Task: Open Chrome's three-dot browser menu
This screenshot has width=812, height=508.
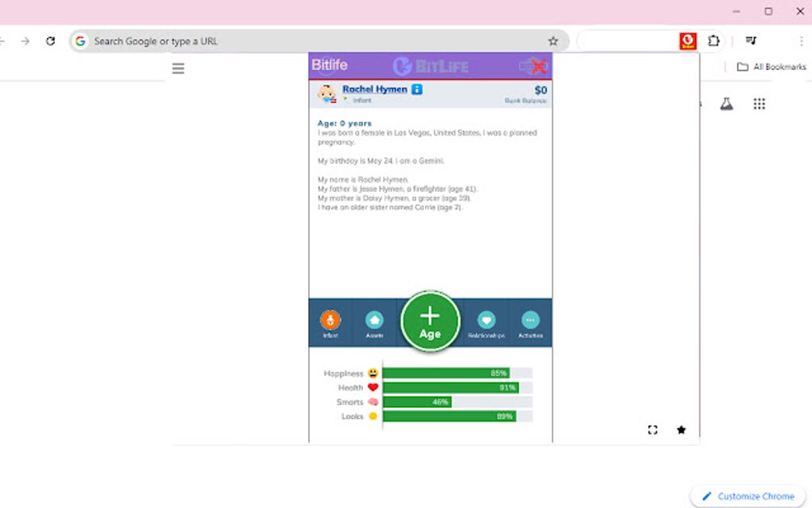Action: click(x=800, y=41)
